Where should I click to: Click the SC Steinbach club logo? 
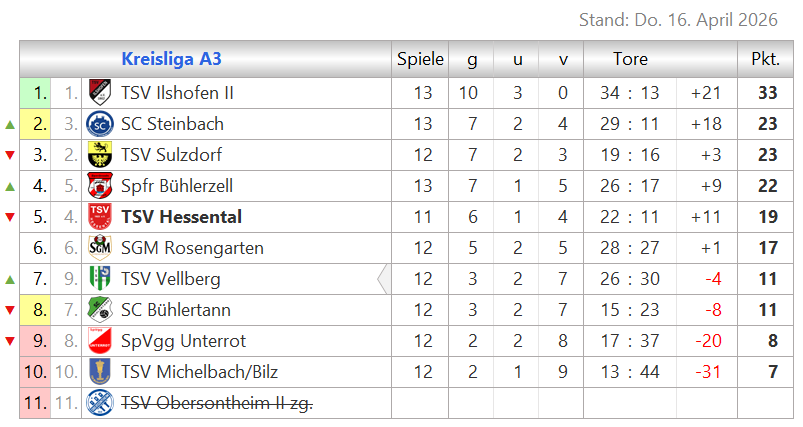point(99,124)
